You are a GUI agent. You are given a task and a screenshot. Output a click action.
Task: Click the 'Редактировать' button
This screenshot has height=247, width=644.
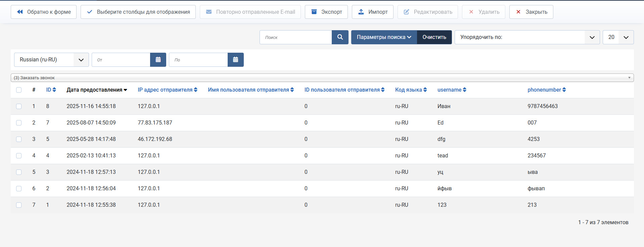click(428, 12)
